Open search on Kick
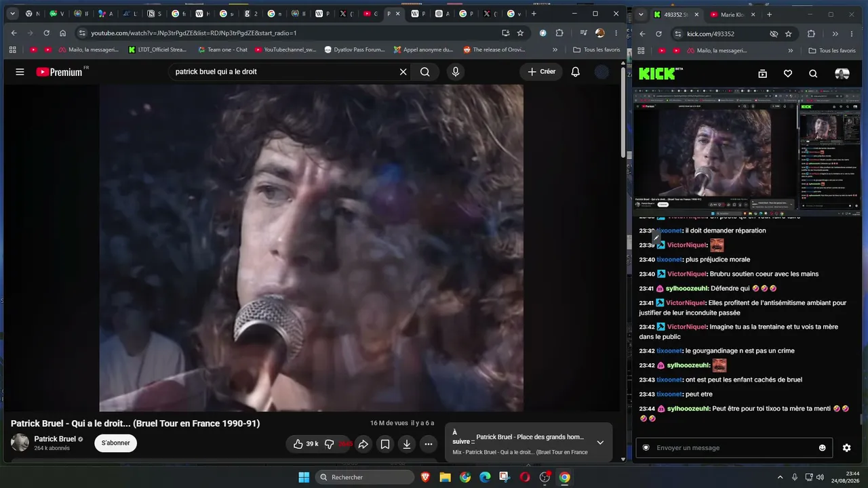 pos(813,74)
